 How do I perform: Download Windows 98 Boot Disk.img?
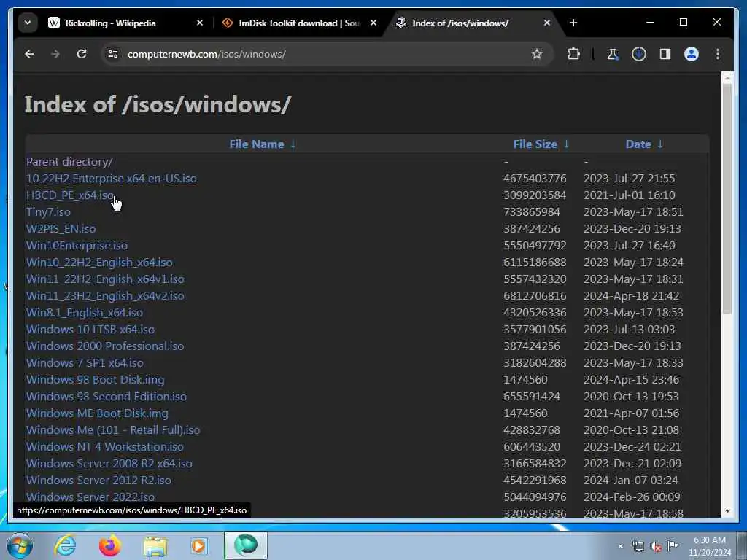96,379
